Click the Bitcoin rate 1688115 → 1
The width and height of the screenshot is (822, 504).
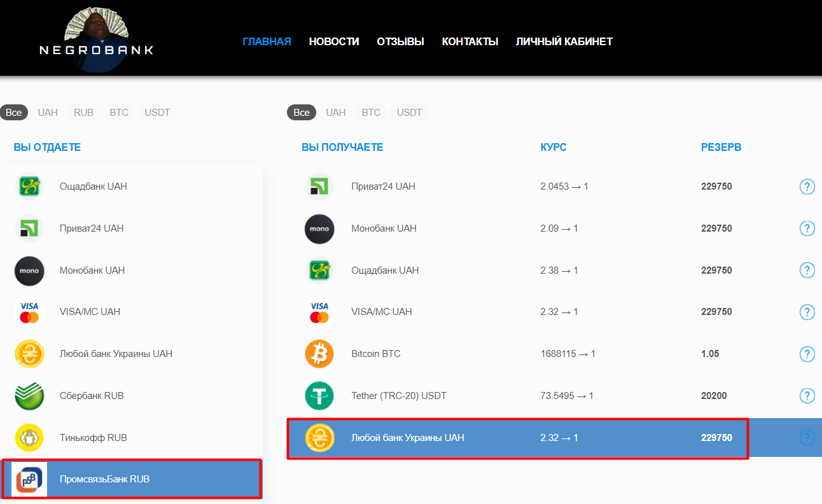coord(568,354)
